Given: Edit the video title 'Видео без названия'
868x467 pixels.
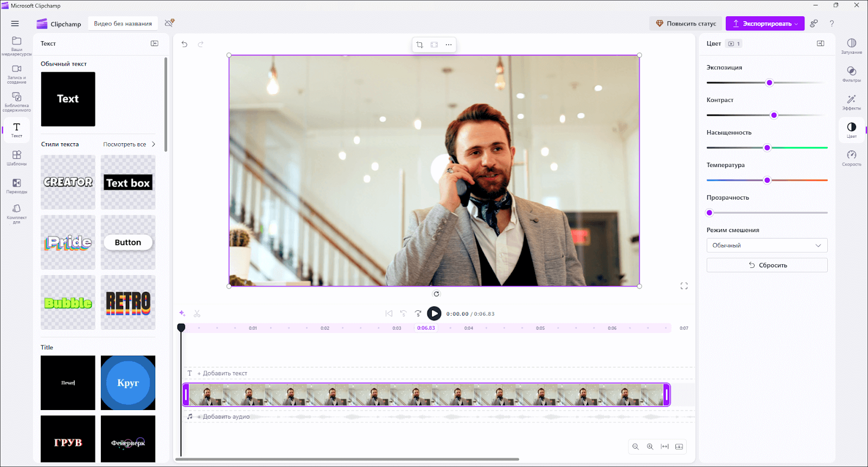Looking at the screenshot, I should (123, 23).
